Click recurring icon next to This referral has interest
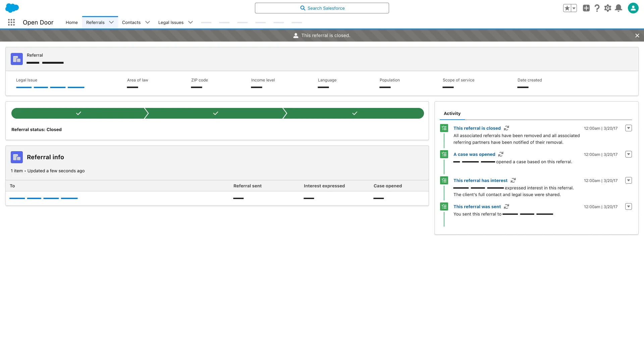 513,180
